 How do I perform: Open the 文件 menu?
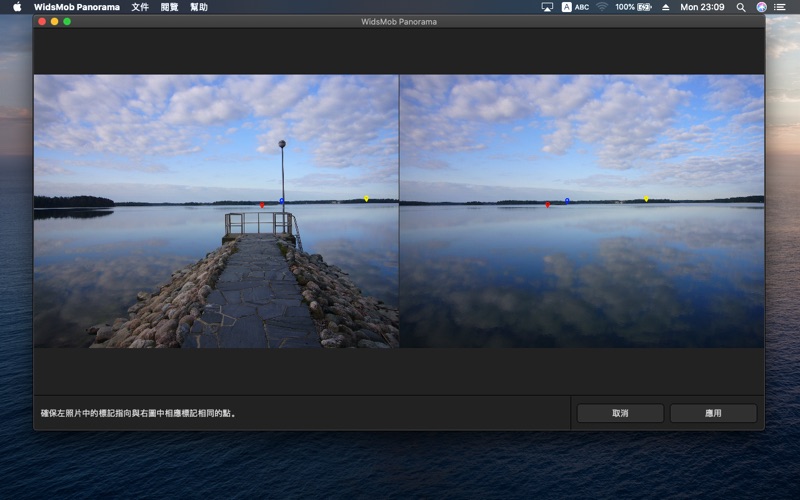(140, 7)
